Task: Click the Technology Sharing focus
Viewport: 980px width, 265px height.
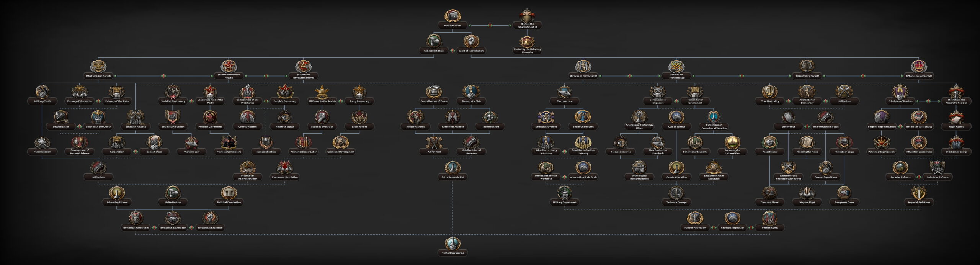Action: pyautogui.click(x=452, y=247)
